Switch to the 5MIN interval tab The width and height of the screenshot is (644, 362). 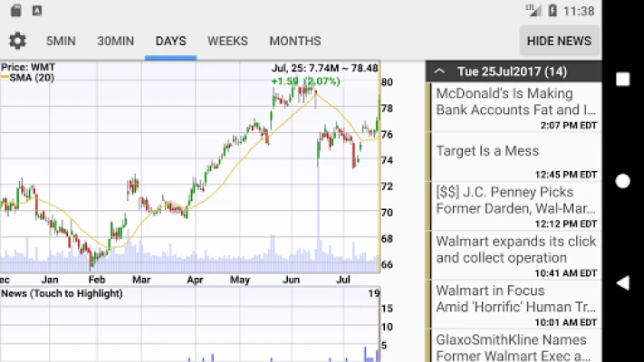tap(61, 41)
